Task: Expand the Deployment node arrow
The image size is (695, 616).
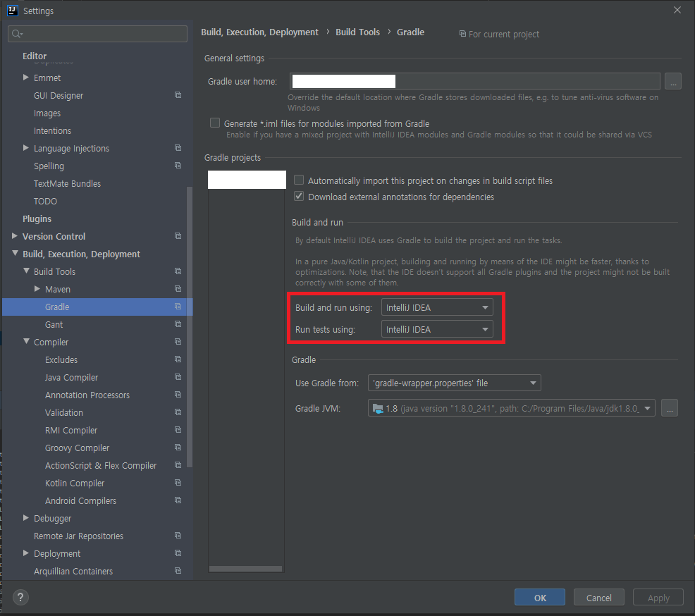Action: 25,553
